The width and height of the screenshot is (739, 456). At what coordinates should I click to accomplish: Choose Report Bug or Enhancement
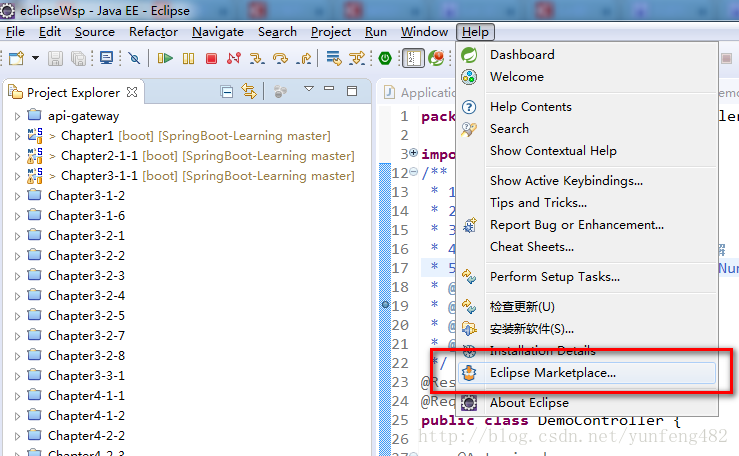pos(587,225)
